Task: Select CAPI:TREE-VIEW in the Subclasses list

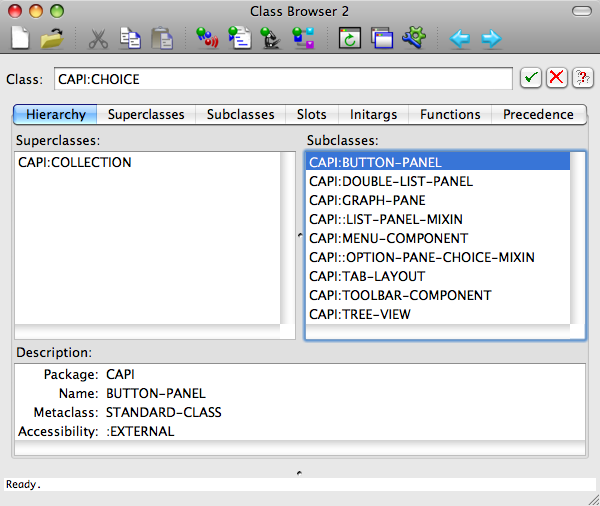Action: 360,314
